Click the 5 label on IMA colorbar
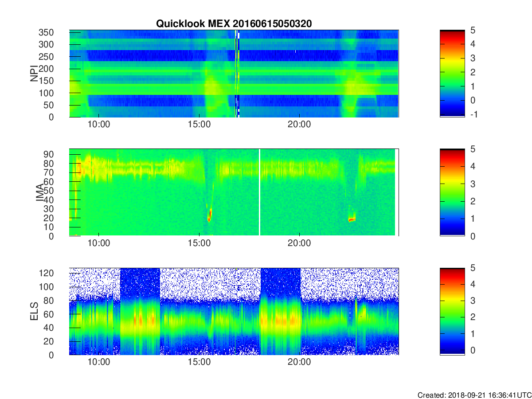This screenshot has height=399, width=532. pyautogui.click(x=473, y=149)
